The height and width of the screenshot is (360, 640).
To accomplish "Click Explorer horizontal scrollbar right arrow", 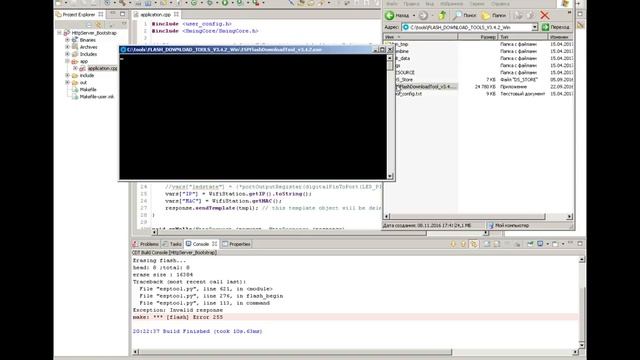I will point(569,216).
